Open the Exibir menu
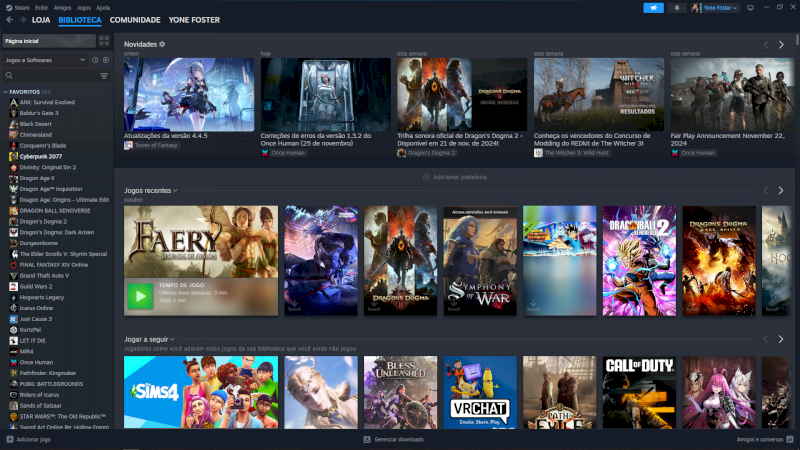Image resolution: width=800 pixels, height=450 pixels. (41, 8)
